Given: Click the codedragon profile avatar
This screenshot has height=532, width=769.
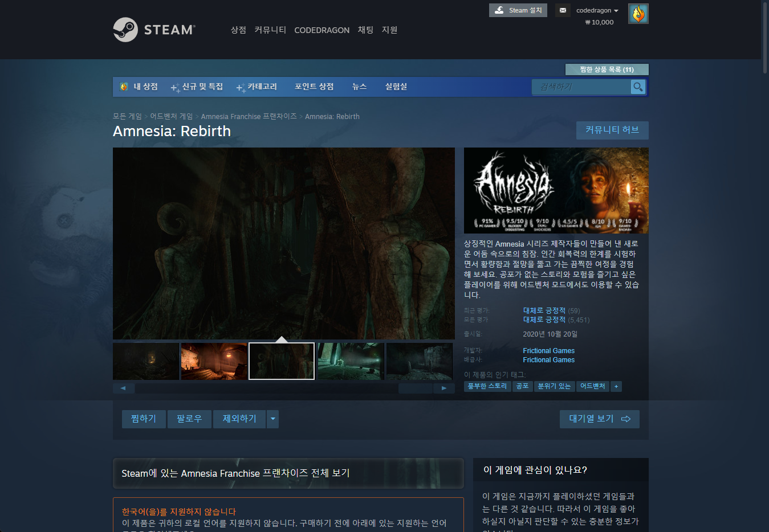Looking at the screenshot, I should coord(638,14).
